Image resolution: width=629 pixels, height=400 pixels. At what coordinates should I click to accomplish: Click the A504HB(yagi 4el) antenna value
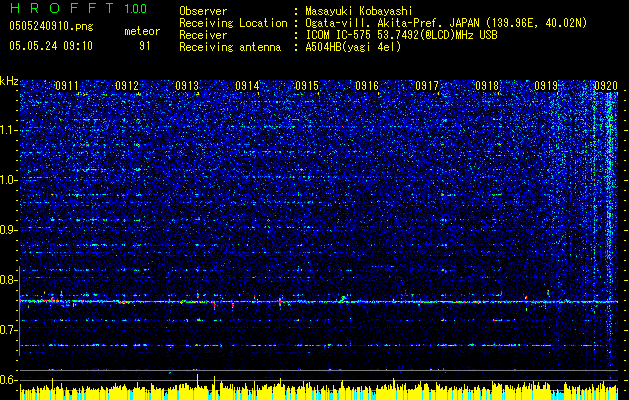click(x=353, y=47)
